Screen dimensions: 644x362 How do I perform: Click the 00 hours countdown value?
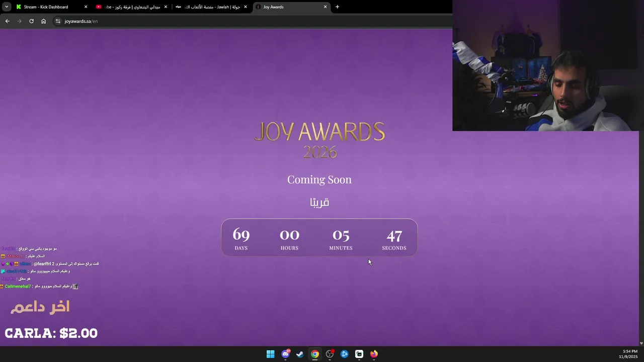[x=289, y=234]
